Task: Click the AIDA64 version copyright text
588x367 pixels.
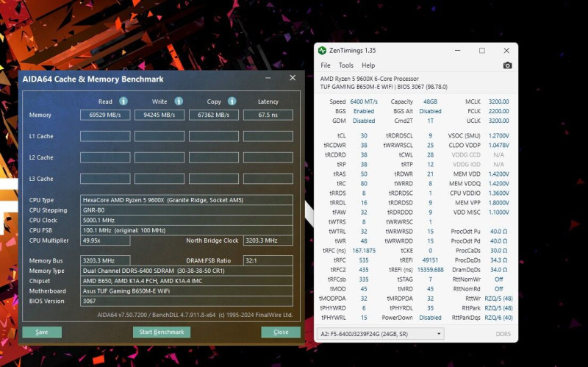Action: [195, 315]
